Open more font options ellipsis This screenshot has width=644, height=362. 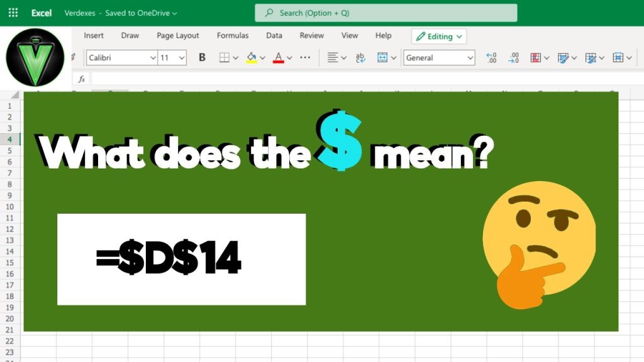pos(305,58)
